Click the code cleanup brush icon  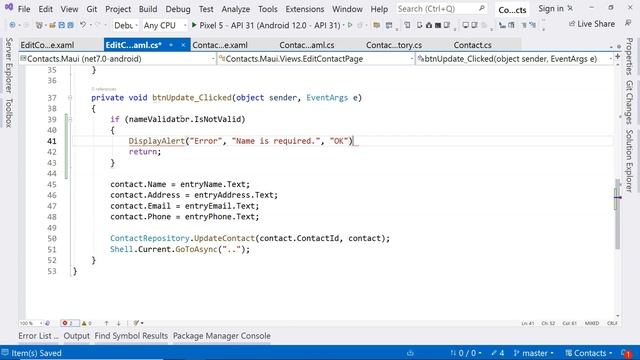click(x=136, y=323)
